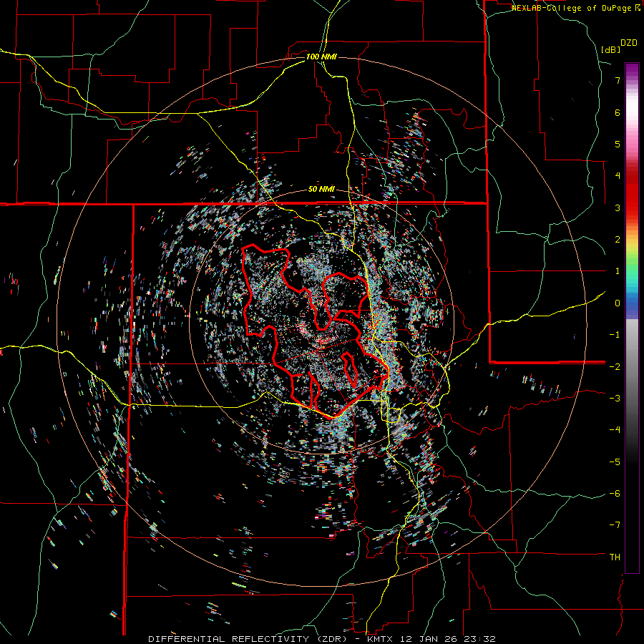This screenshot has width=644, height=644.
Task: Select the "0" value on the scale
Action: (x=618, y=303)
